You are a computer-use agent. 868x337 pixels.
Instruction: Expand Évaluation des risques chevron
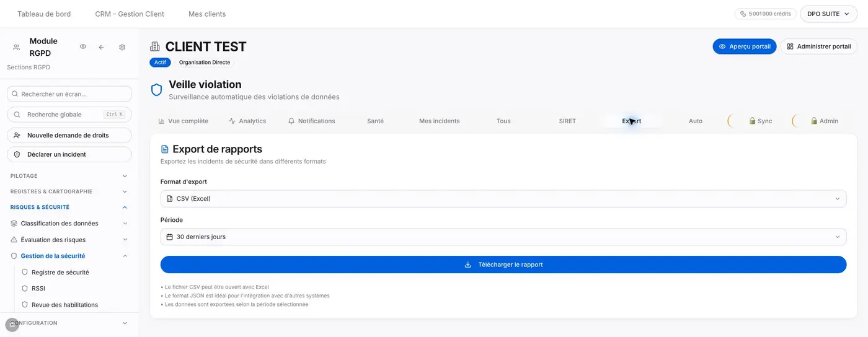pyautogui.click(x=125, y=240)
